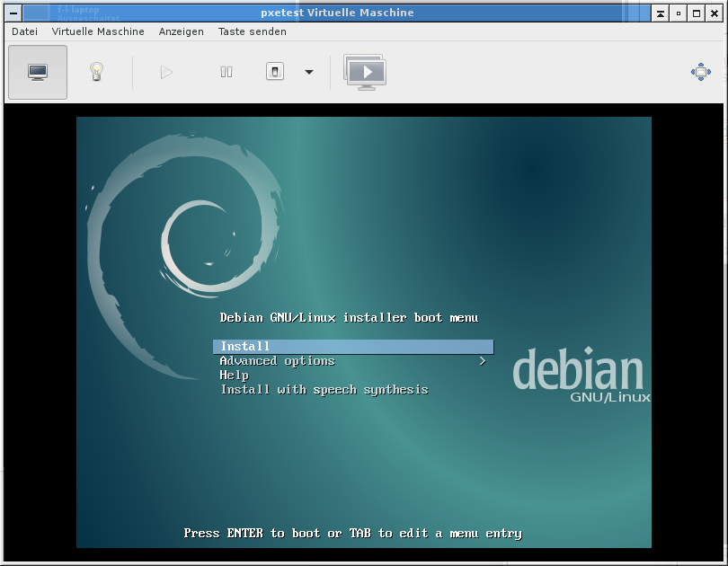The width and height of the screenshot is (728, 566).
Task: Pause the virtual machine
Action: (226, 72)
